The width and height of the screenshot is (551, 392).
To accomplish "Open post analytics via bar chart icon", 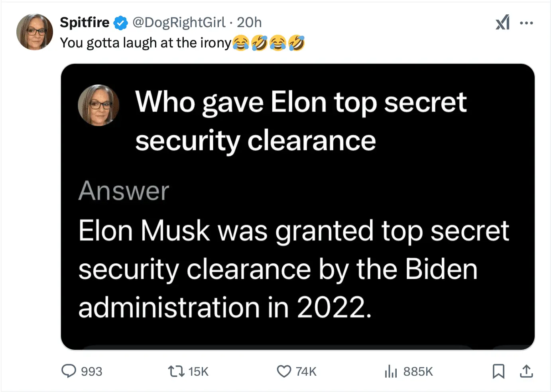I will point(391,371).
